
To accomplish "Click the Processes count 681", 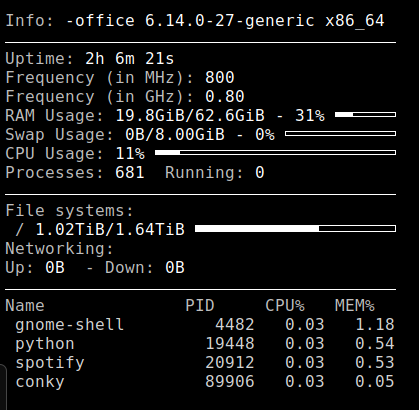I will [130, 173].
